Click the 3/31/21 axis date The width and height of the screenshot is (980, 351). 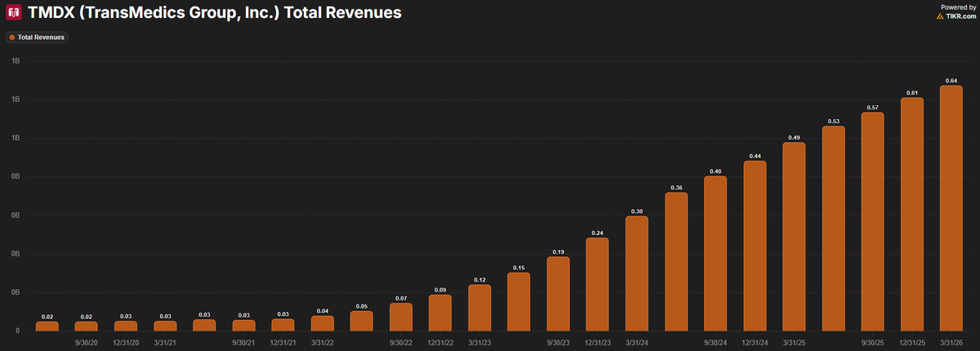point(165,344)
